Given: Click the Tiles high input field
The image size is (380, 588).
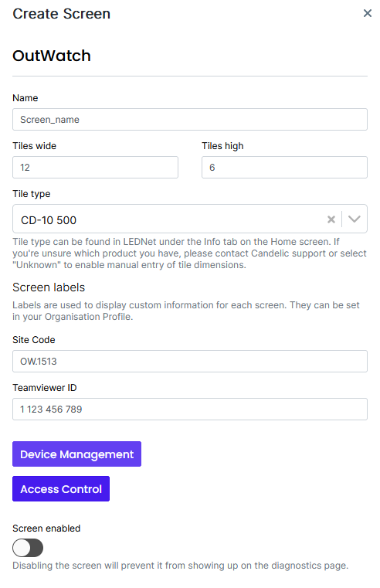Looking at the screenshot, I should (x=284, y=167).
